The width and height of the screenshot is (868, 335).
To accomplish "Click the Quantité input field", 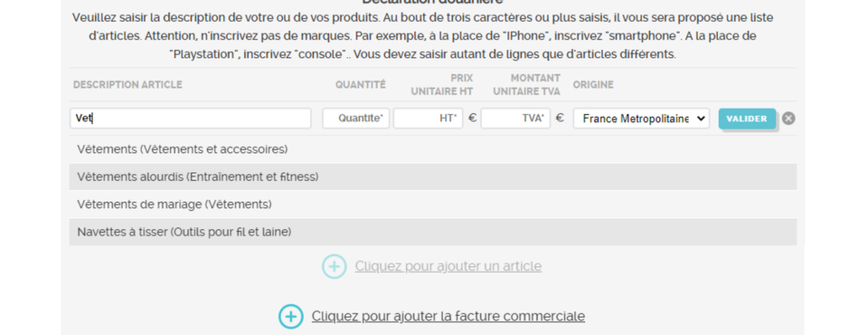I will (356, 118).
